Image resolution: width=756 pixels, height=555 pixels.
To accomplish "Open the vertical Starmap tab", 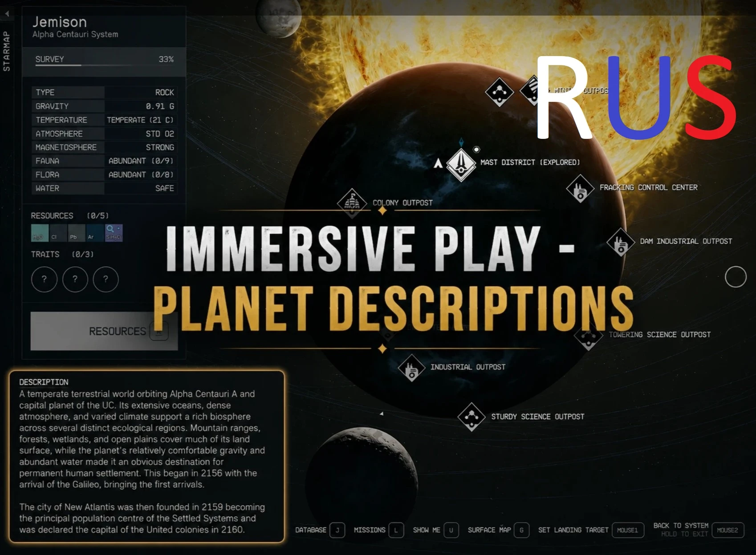I will coord(7,51).
